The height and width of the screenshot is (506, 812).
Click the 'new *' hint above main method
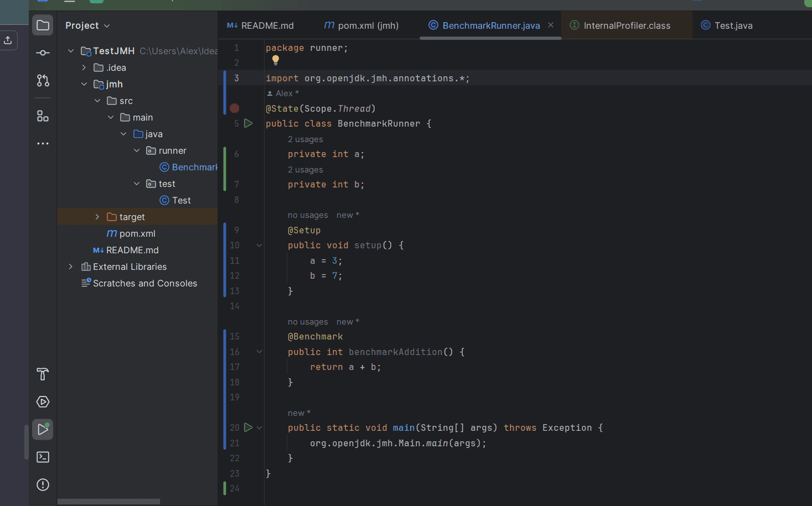[x=299, y=413]
